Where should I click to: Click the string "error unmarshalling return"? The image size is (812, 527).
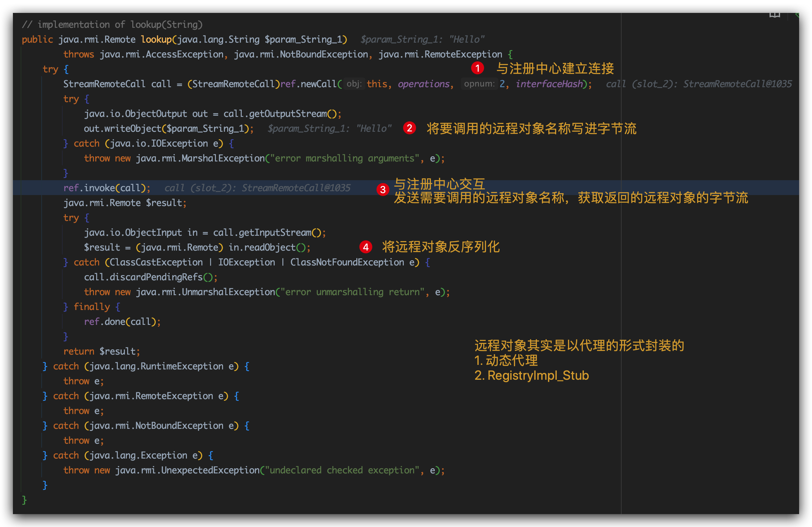(x=352, y=292)
